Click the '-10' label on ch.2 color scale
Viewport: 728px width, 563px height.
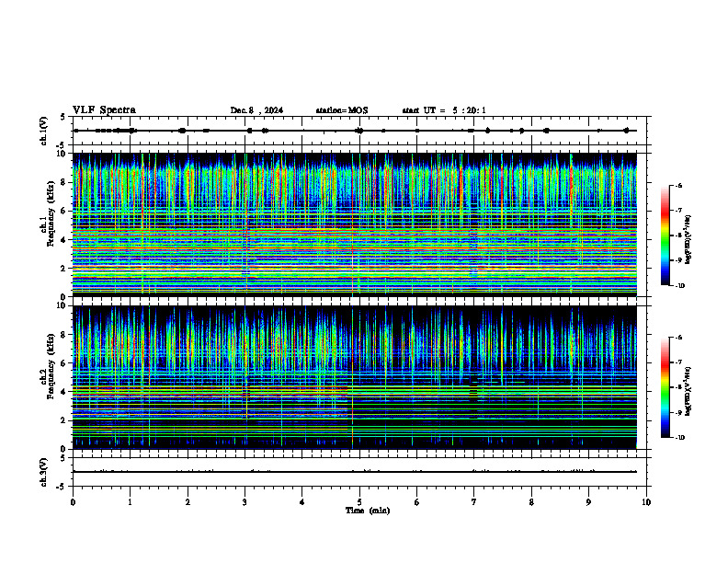click(679, 438)
